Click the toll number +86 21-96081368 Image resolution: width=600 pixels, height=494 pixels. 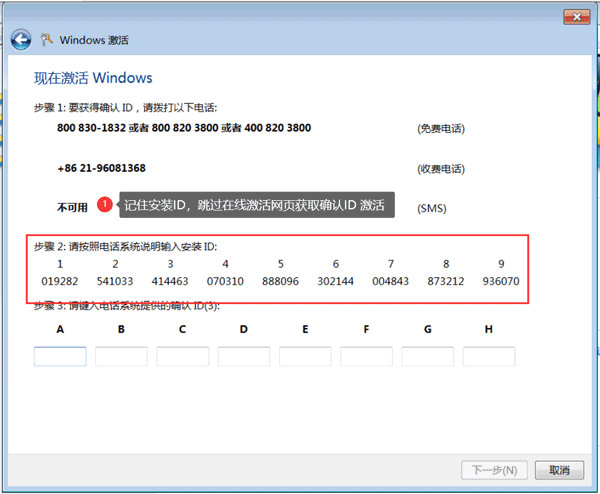tap(101, 168)
